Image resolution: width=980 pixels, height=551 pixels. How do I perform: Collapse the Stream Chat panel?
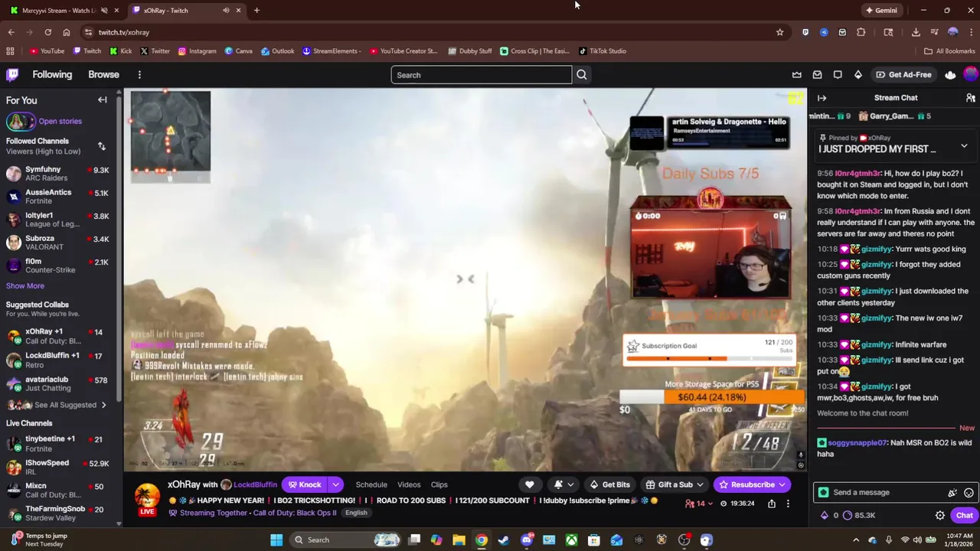click(x=822, y=98)
